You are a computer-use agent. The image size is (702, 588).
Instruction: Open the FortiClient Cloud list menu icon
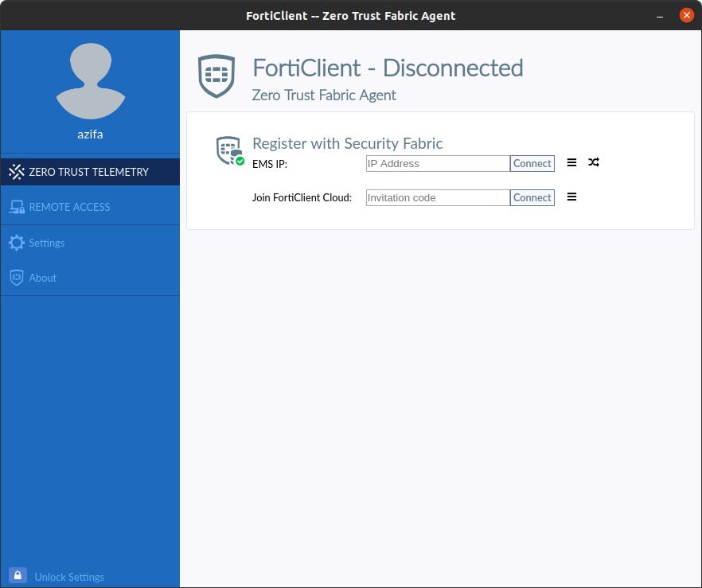[x=571, y=197]
